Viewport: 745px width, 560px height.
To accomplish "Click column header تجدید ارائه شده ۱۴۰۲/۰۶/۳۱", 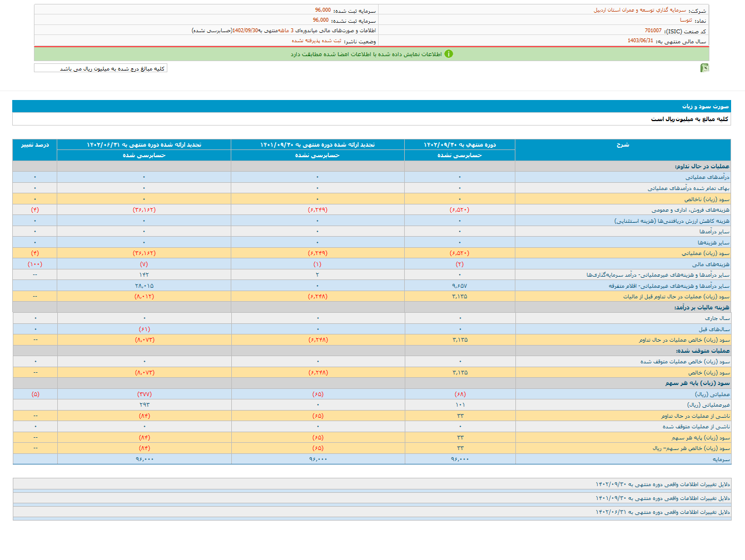I will [x=144, y=145].
